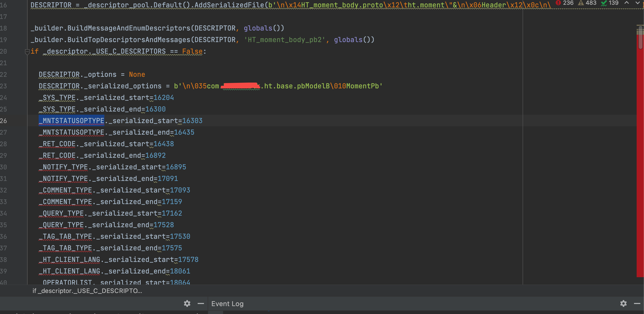Screen dimensions: 644x314
Task: Click the False keyword on line 20
Action: 192,52
